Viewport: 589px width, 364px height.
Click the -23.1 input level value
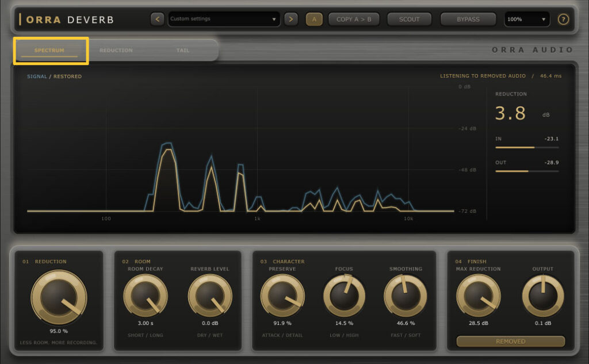[x=552, y=139]
